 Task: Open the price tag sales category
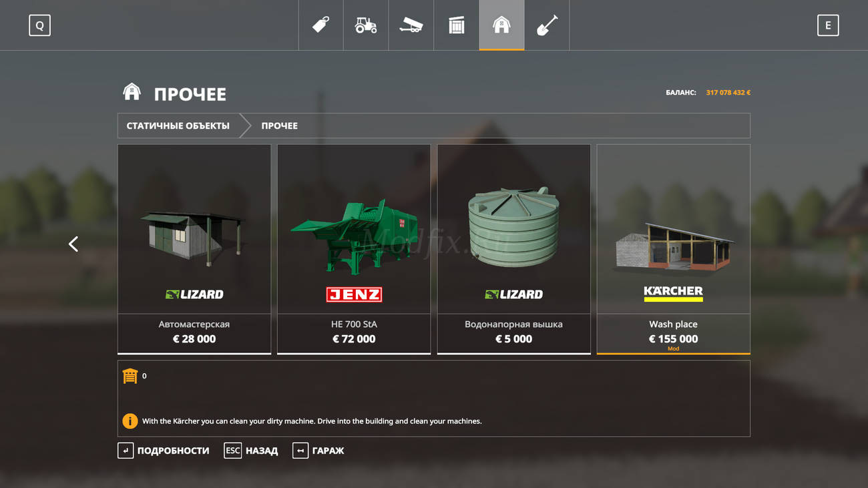click(321, 25)
